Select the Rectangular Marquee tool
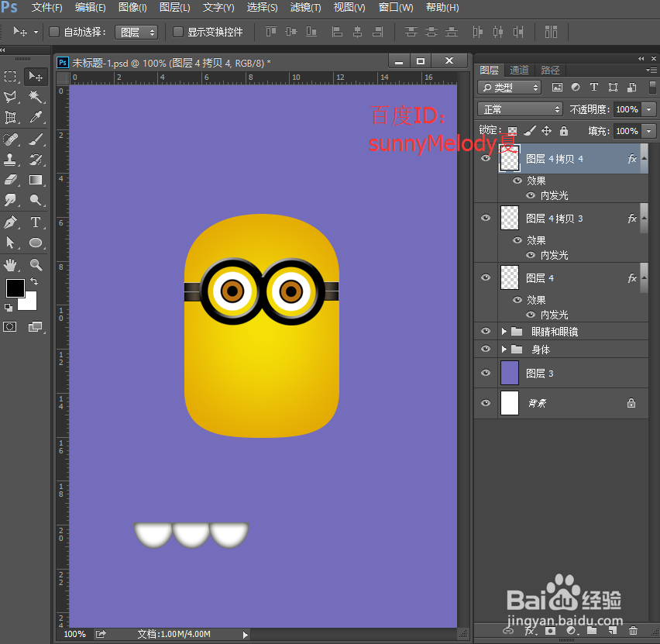This screenshot has height=644, width=660. (10, 76)
